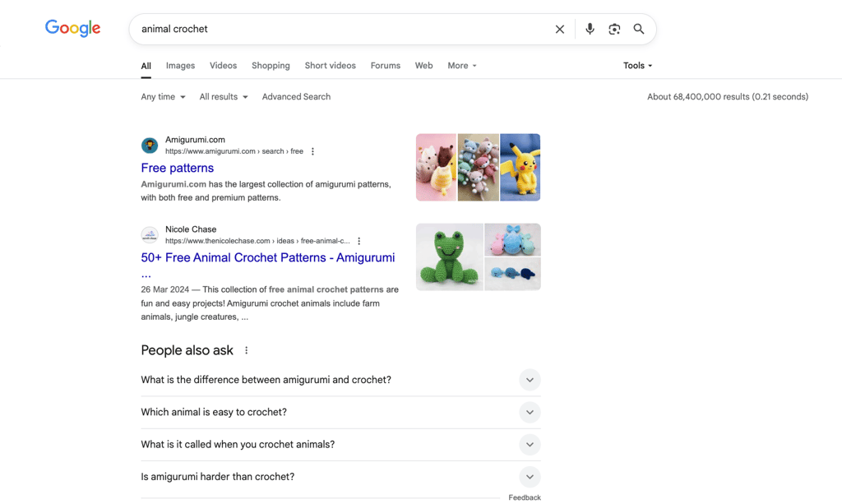
Task: Open the More dropdown menu
Action: (x=462, y=66)
